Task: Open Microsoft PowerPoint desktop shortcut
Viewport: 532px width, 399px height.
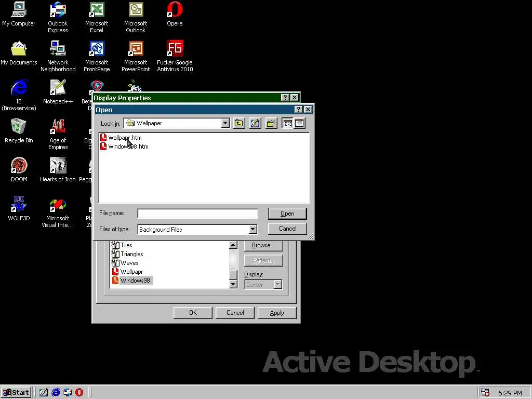Action: pos(136,57)
